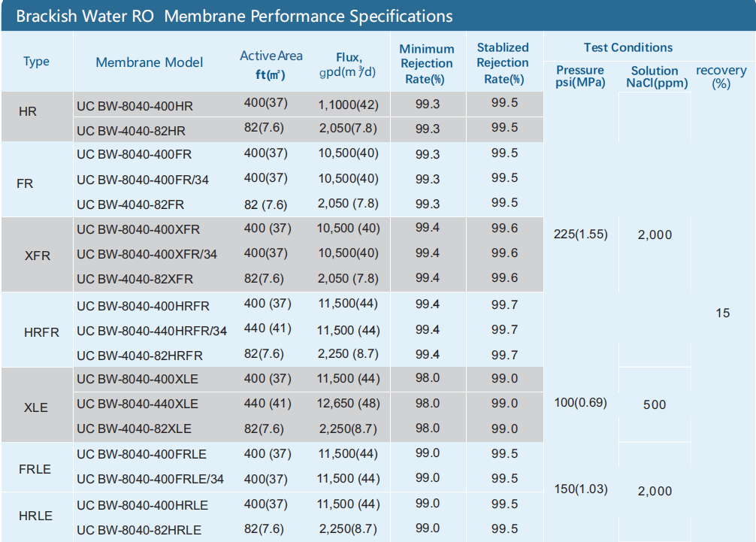This screenshot has width=756, height=542.
Task: Click stabilized rejection '99.7' for 400HRFR
Action: coord(504,305)
